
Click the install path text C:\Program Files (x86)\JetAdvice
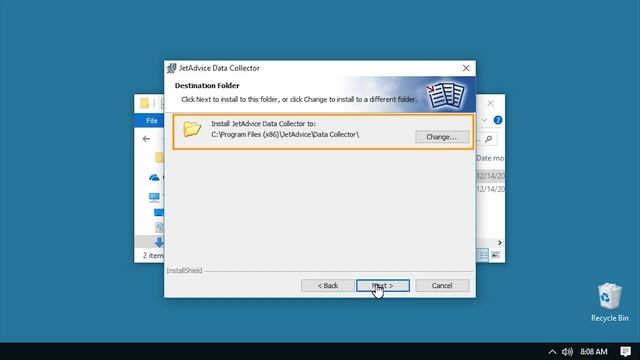tap(285, 134)
